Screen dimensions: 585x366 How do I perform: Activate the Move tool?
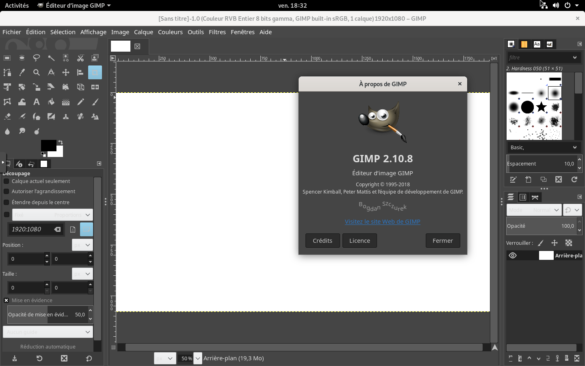[x=66, y=72]
